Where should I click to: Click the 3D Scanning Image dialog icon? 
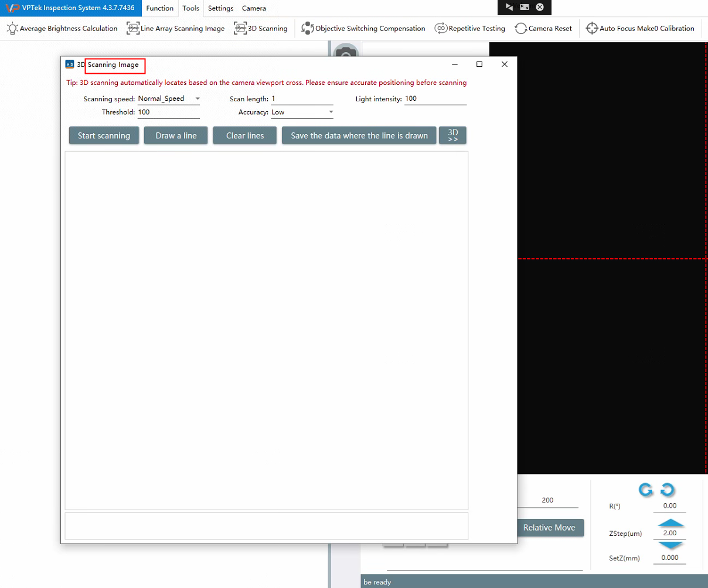click(x=70, y=64)
